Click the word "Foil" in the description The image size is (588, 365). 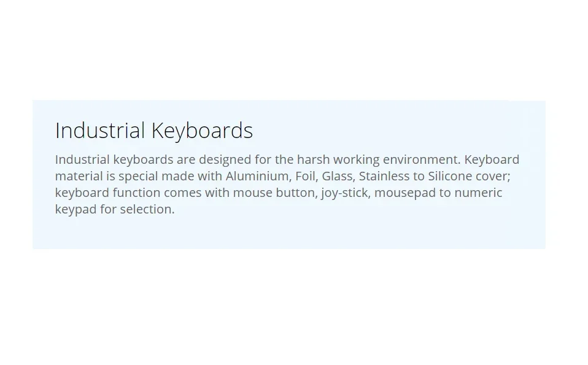pos(305,176)
